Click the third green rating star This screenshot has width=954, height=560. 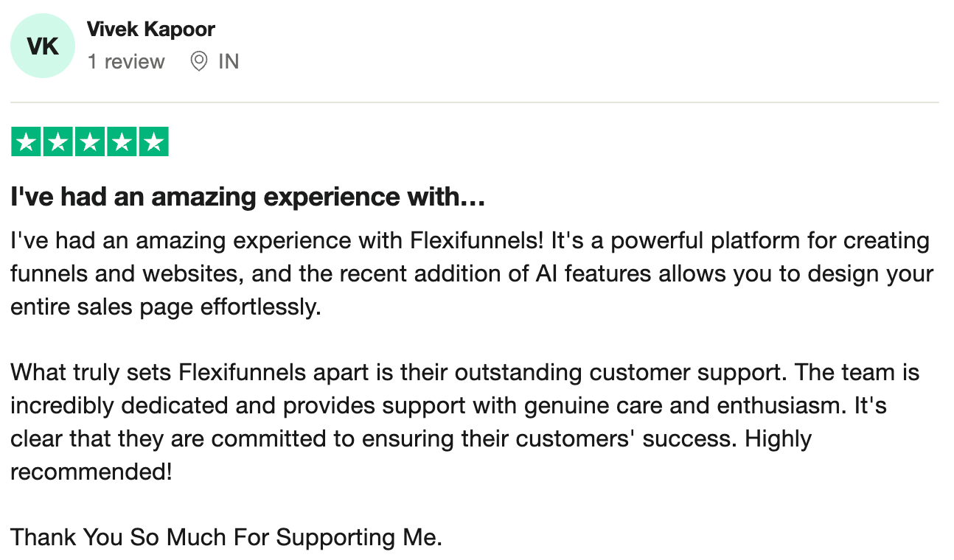click(90, 142)
